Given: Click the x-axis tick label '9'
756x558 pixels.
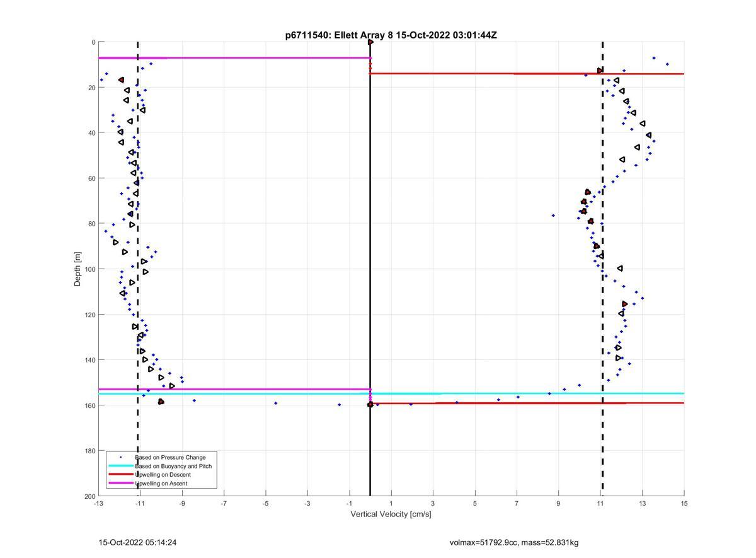Looking at the screenshot, I should [x=559, y=503].
